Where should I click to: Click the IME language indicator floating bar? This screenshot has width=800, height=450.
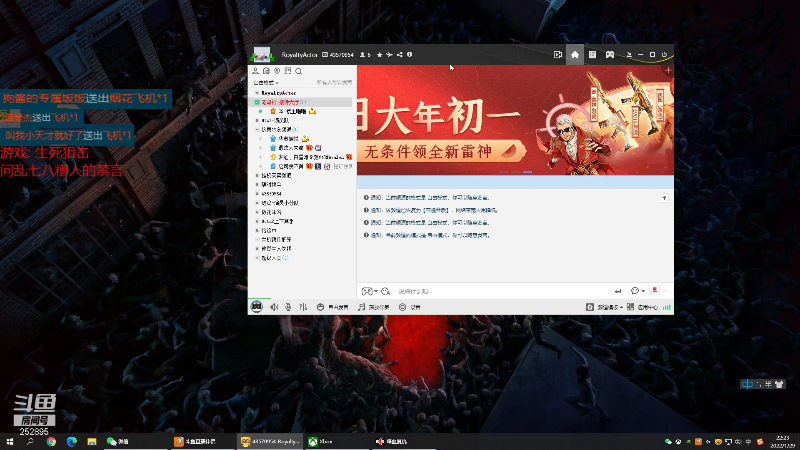[x=763, y=384]
